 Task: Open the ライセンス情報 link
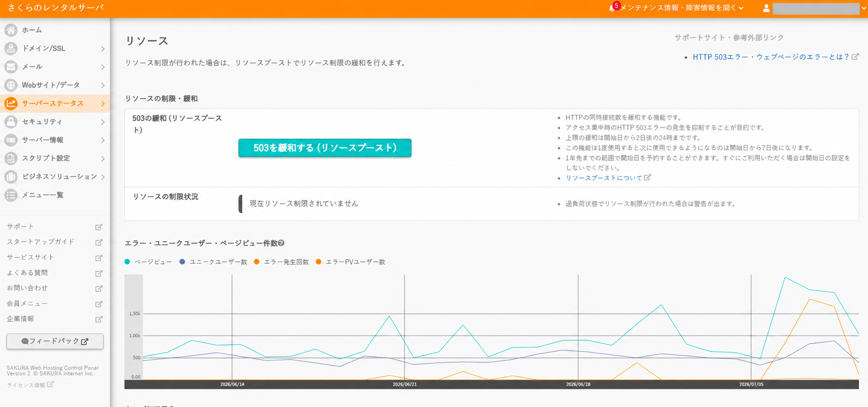(26, 385)
